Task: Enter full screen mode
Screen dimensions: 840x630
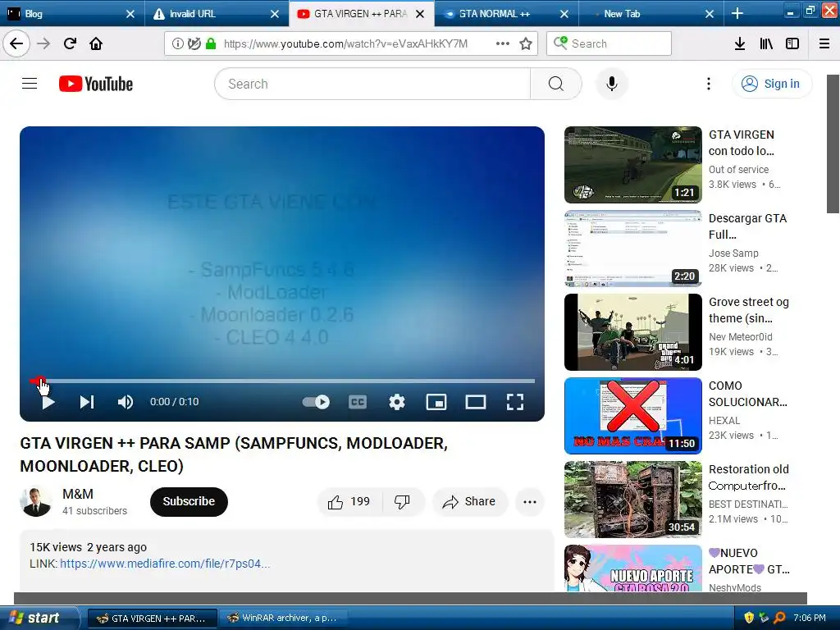Action: [515, 402]
